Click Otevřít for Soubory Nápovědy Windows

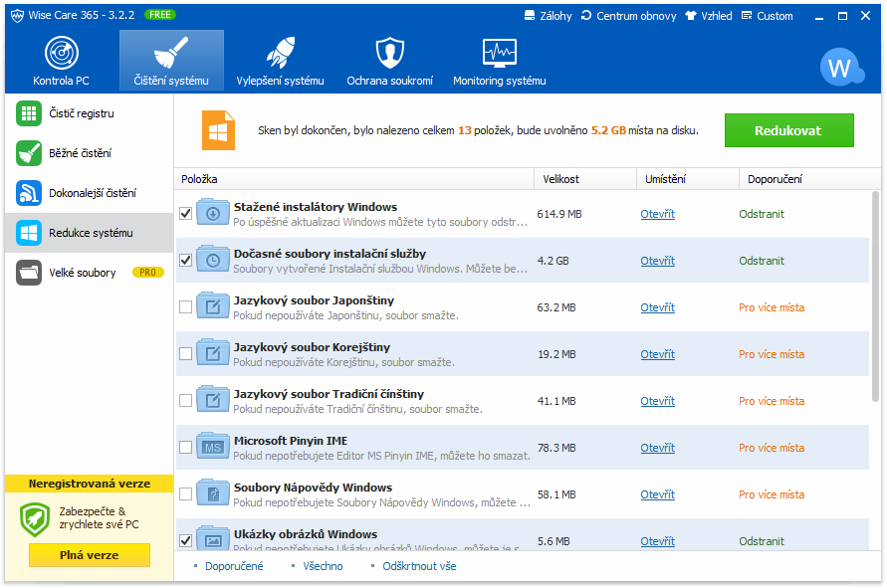[657, 494]
